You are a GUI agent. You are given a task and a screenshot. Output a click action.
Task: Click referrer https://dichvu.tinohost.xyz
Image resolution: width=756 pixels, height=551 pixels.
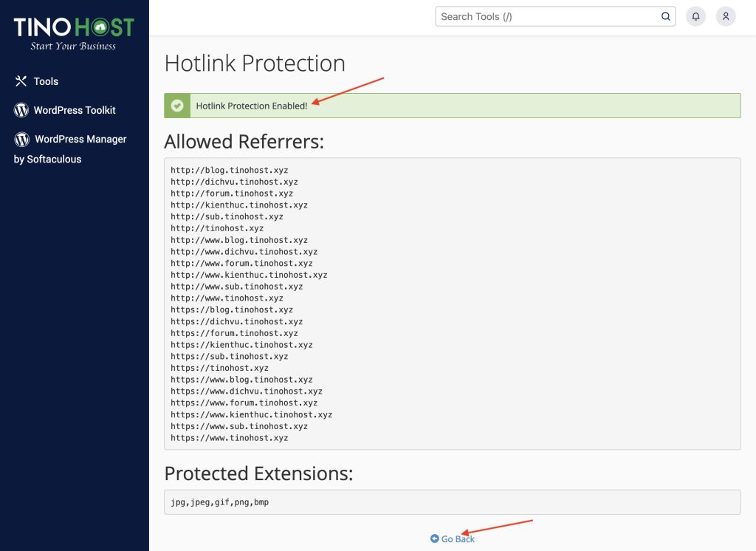pyautogui.click(x=237, y=321)
